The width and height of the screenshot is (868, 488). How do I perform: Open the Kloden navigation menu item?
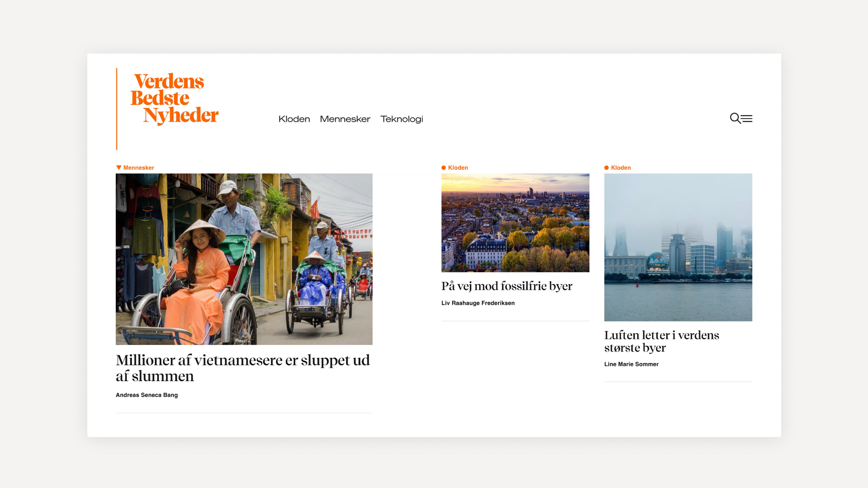click(x=294, y=119)
